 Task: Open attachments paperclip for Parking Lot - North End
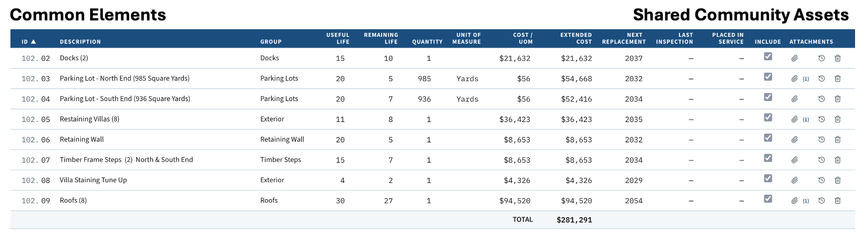pos(794,79)
